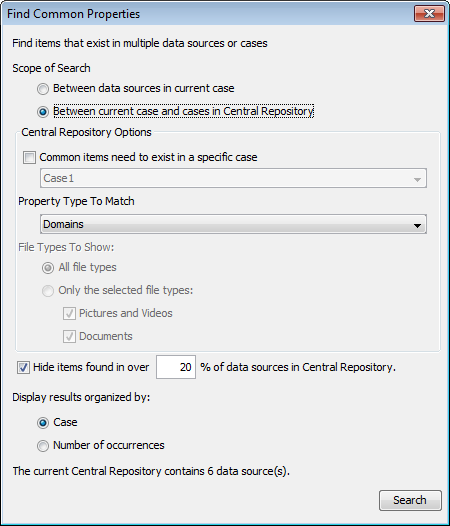Uncheck Hide items found in over checkbox
450x526 pixels.
[23, 368]
